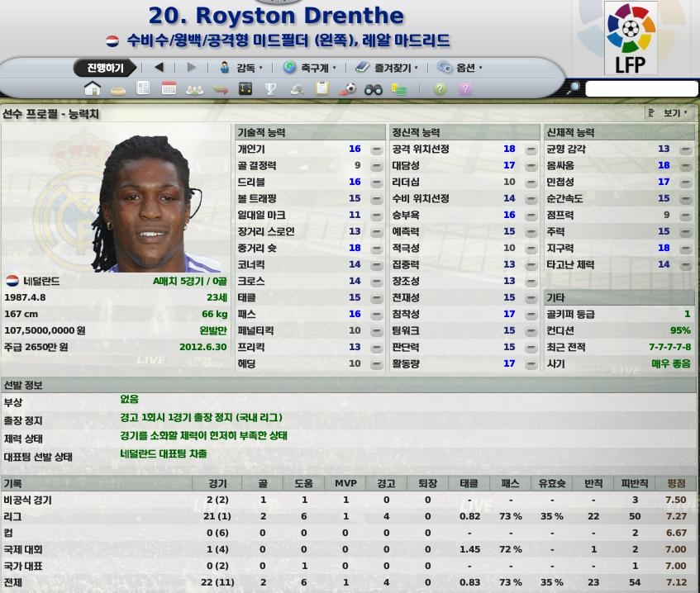Open the finances money stack icon
700x593 pixels.
[398, 89]
